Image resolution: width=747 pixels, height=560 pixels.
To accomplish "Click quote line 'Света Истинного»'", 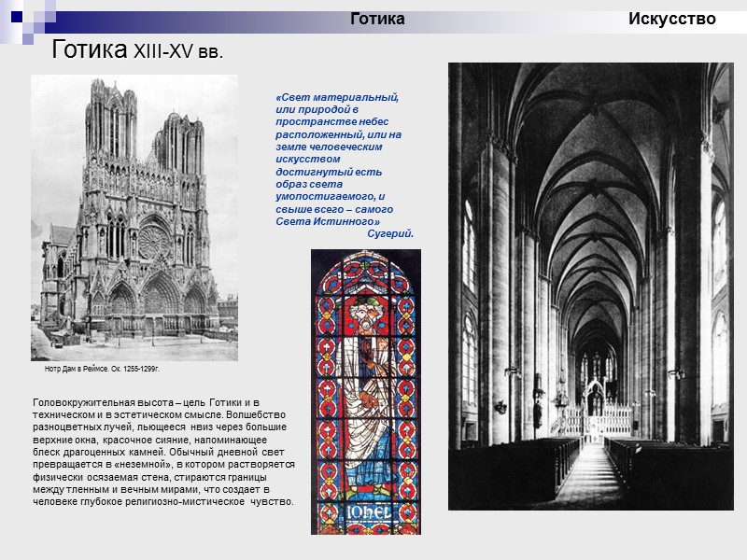I will click(328, 221).
